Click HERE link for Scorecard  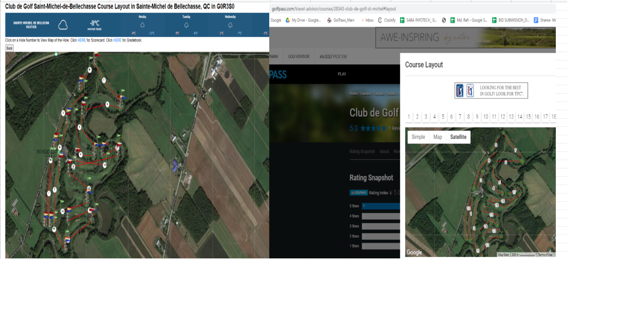82,40
